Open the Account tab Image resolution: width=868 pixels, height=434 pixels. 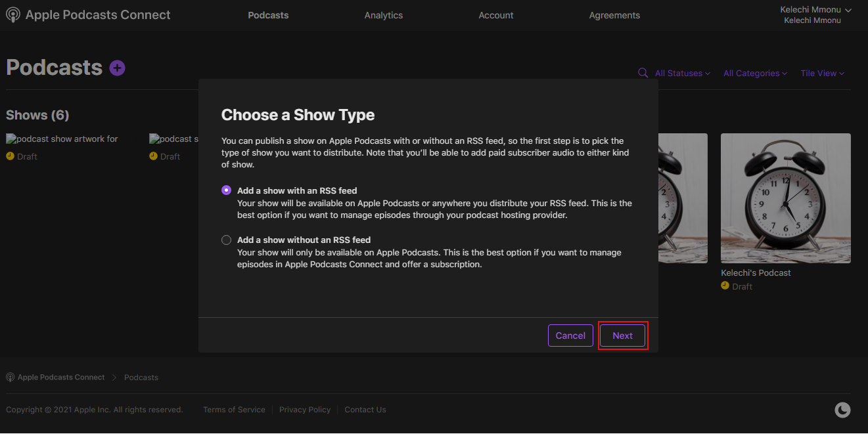pyautogui.click(x=496, y=15)
